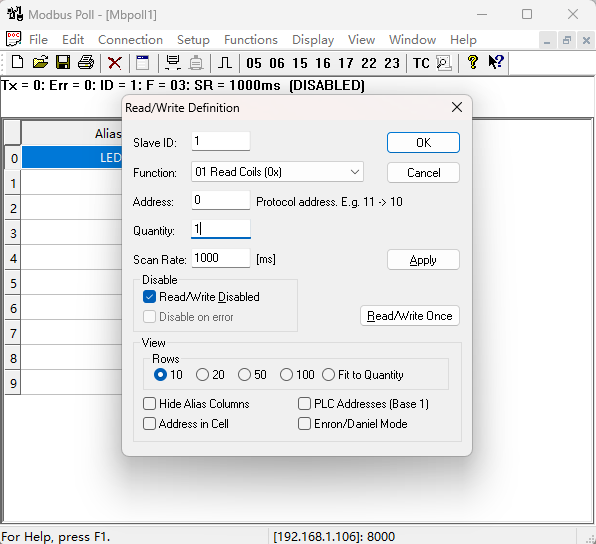The height and width of the screenshot is (544, 596).
Task: Click the Disable on error checkbox
Action: (149, 317)
